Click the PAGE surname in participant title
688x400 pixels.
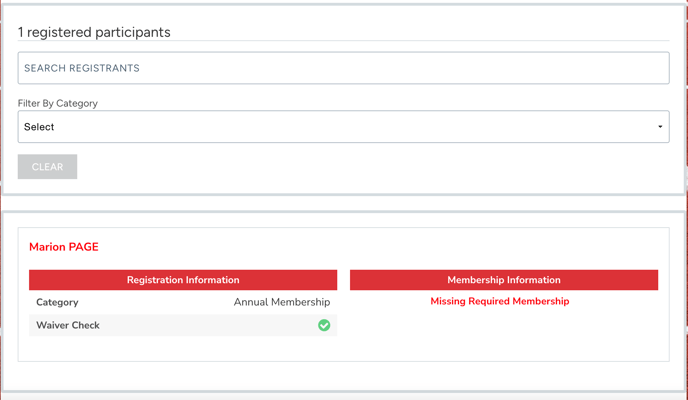83,247
